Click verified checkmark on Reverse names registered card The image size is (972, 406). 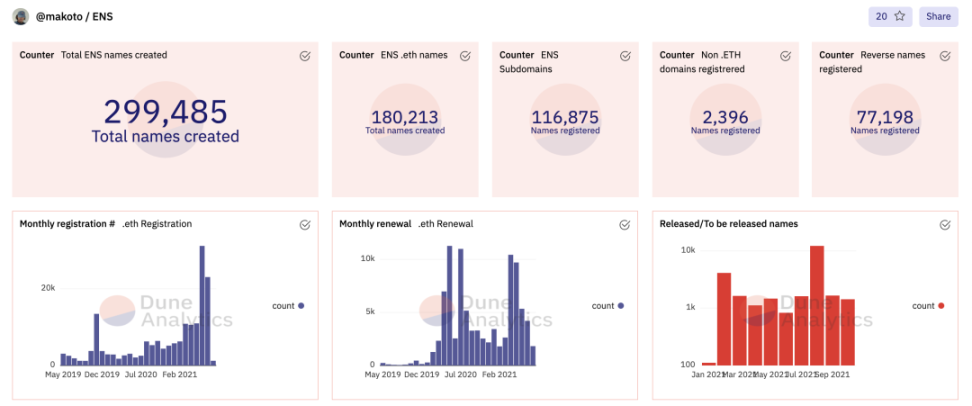tap(945, 56)
